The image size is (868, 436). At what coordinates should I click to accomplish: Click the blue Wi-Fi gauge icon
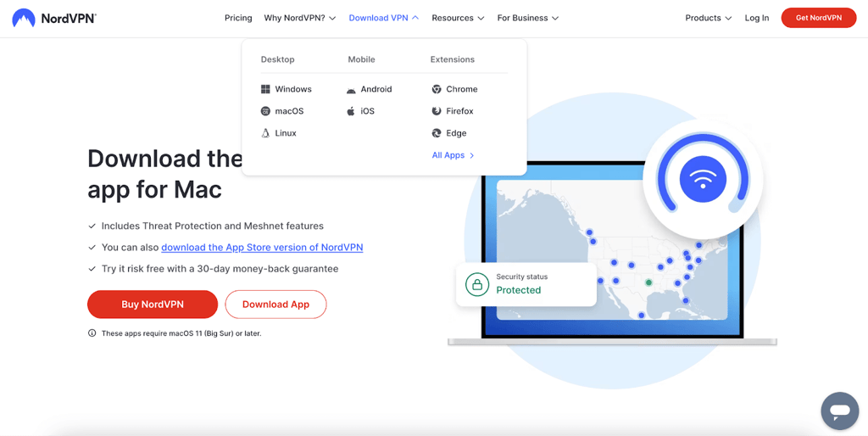703,179
